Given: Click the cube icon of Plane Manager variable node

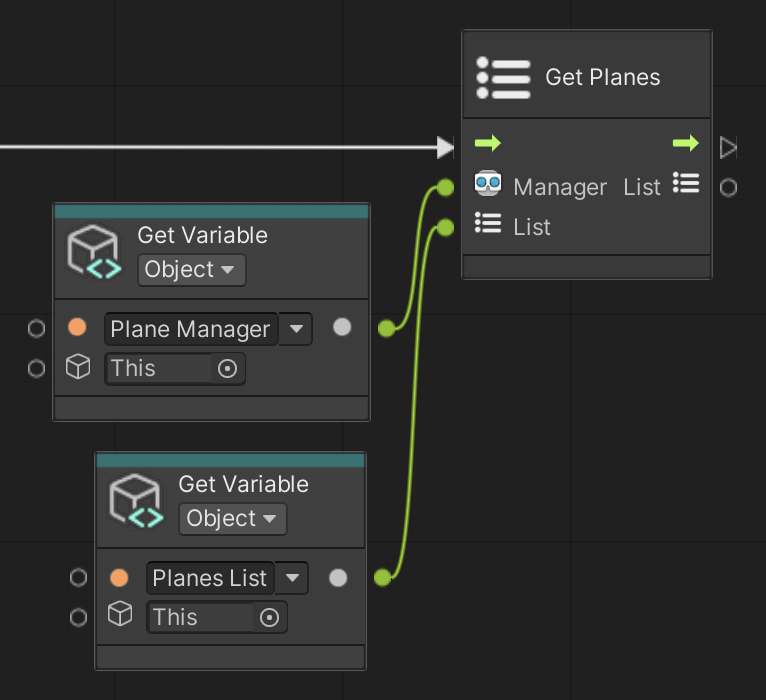Looking at the screenshot, I should (94, 253).
